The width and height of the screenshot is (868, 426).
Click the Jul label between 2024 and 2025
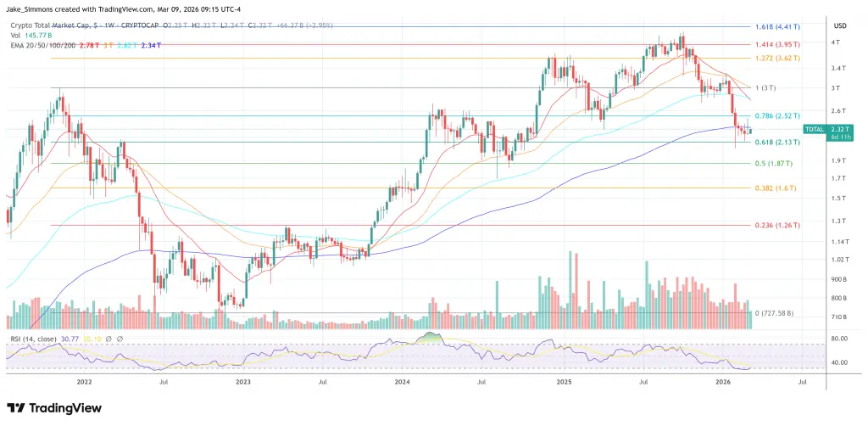pyautogui.click(x=482, y=382)
